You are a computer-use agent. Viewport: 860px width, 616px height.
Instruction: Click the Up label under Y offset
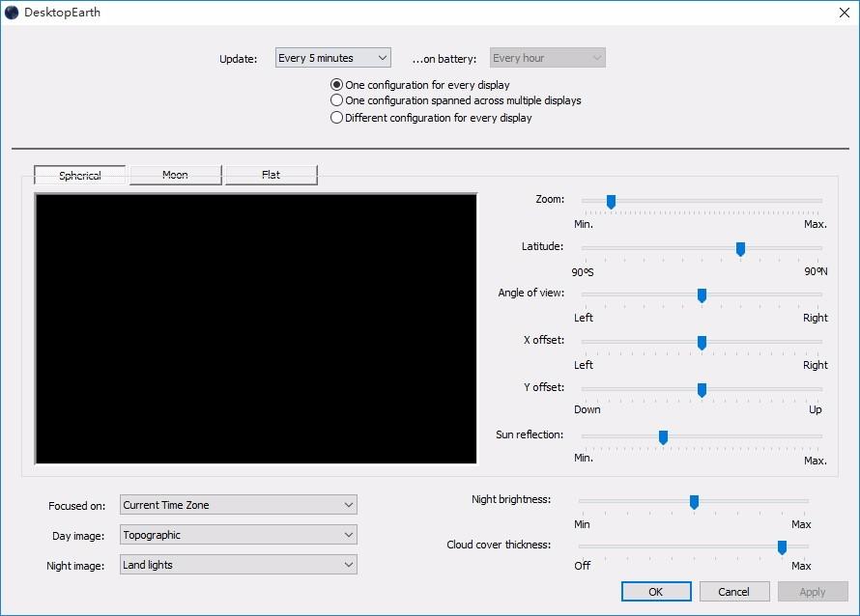[815, 409]
